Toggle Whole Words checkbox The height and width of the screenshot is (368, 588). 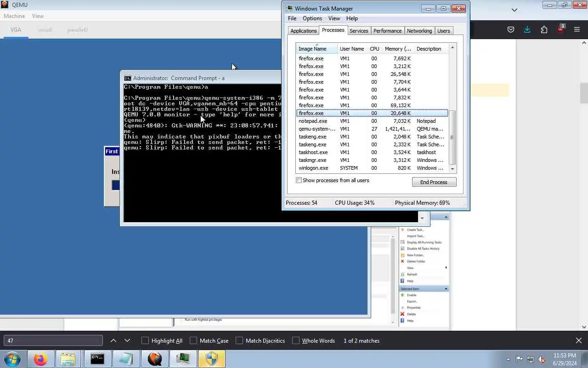tap(296, 341)
